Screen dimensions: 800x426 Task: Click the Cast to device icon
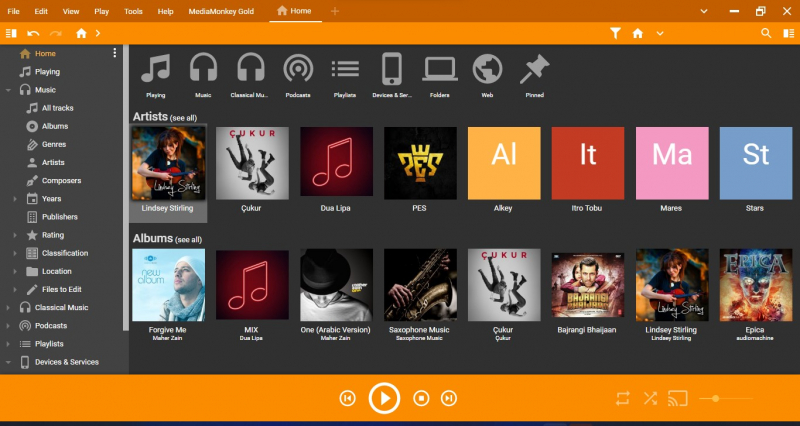678,398
